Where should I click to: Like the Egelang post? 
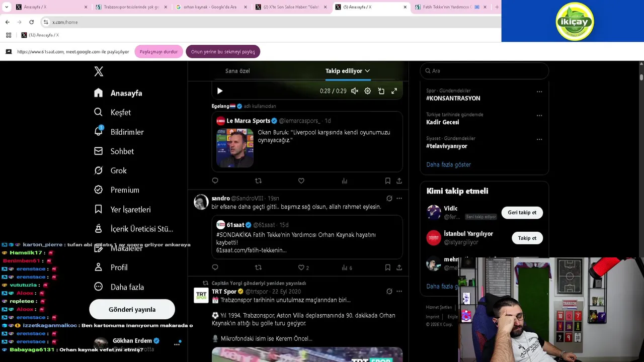point(301,180)
